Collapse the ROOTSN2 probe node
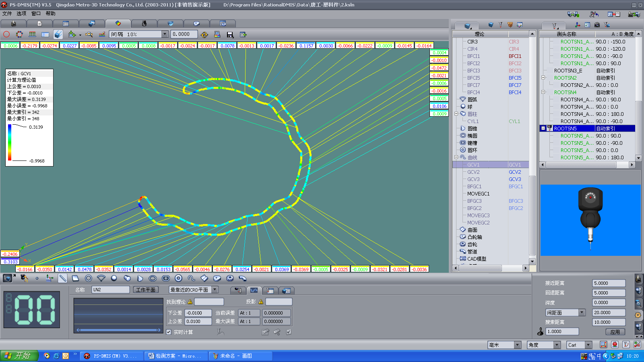Viewport: 644px width, 362px height. [543, 78]
